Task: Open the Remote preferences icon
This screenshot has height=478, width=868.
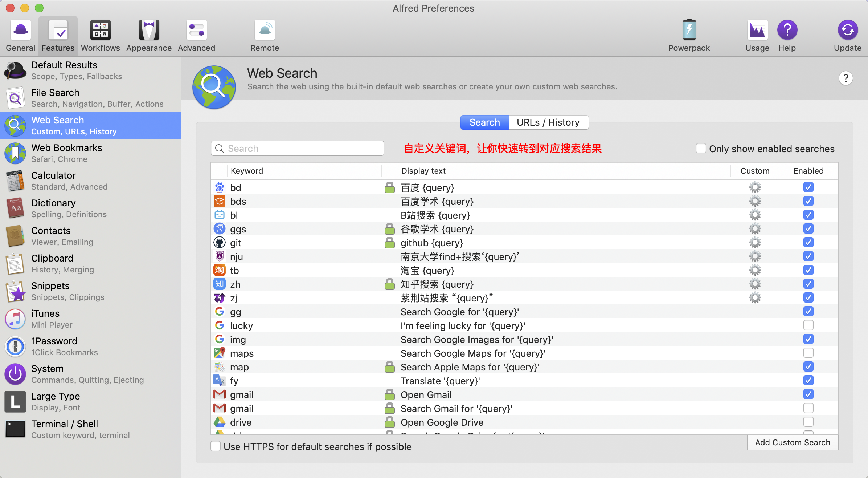Action: point(265,30)
